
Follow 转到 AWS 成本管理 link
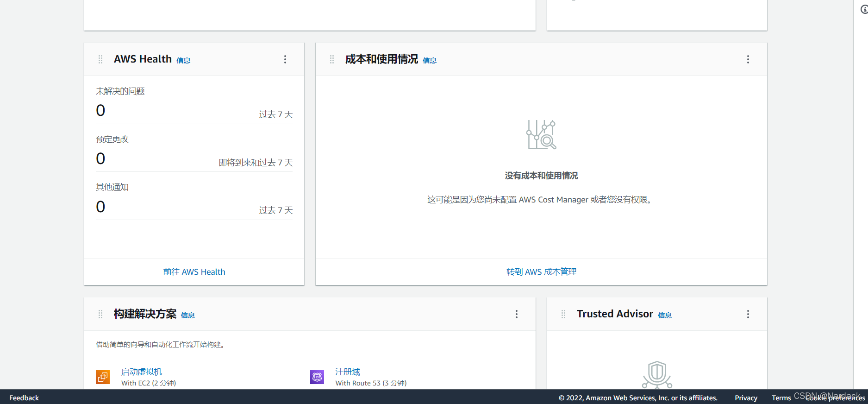coord(541,272)
